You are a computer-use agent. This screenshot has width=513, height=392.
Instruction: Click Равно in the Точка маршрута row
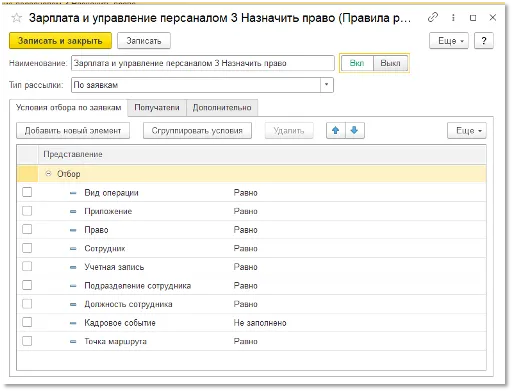(245, 342)
